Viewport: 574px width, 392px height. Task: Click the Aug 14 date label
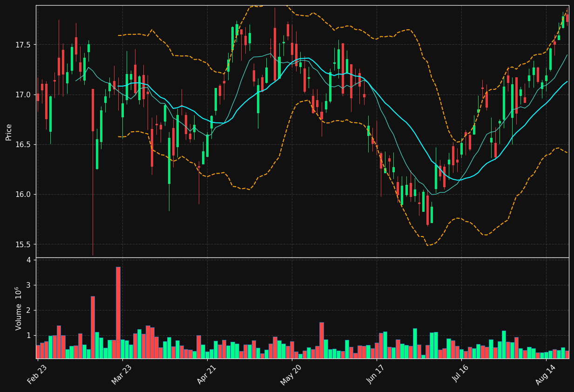pyautogui.click(x=545, y=374)
